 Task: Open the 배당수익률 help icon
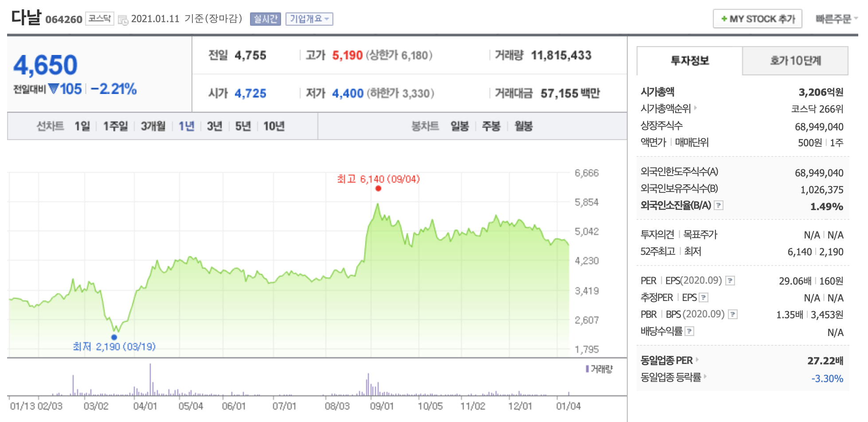pyautogui.click(x=690, y=331)
